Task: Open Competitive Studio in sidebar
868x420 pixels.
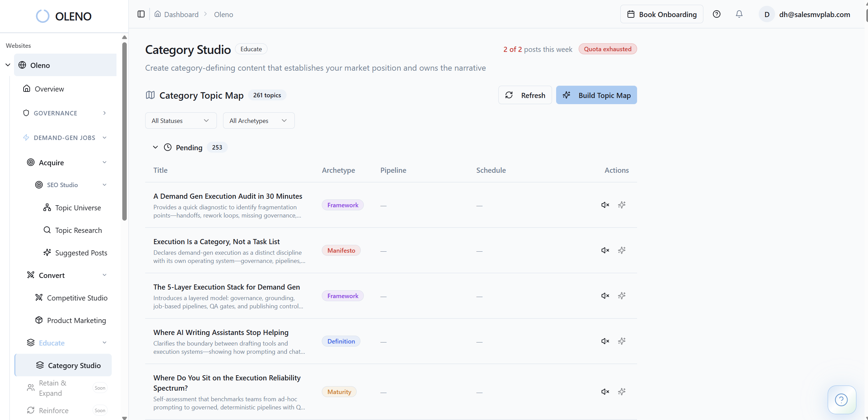Action: [x=77, y=298]
